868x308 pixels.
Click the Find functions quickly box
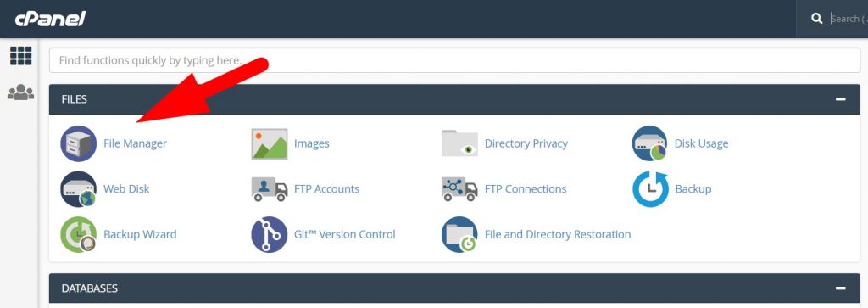pyautogui.click(x=454, y=60)
